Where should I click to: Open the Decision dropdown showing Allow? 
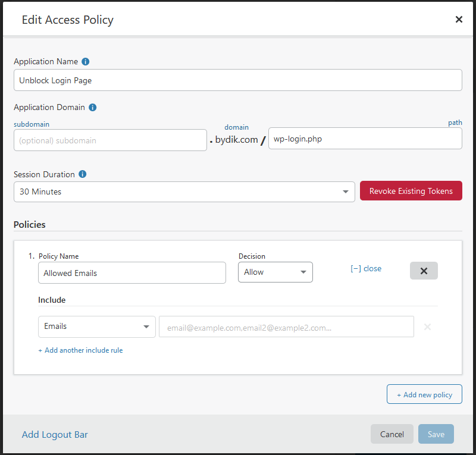point(275,272)
